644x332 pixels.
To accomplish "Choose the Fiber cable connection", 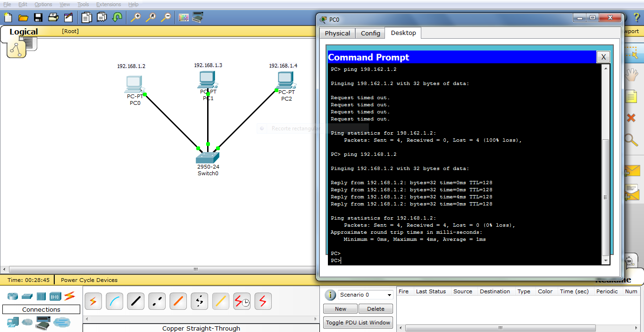I will 178,301.
